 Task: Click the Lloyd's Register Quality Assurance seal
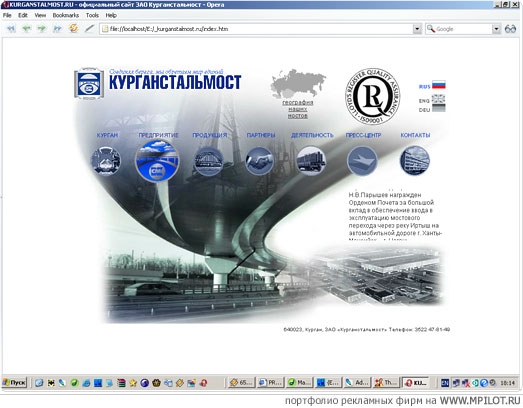[373, 96]
